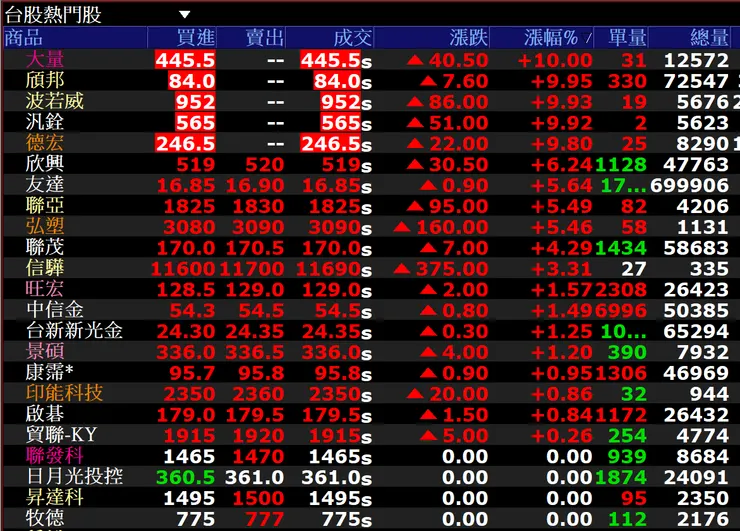
Task: Click 欣興 ask price 520
Action: coord(265,165)
